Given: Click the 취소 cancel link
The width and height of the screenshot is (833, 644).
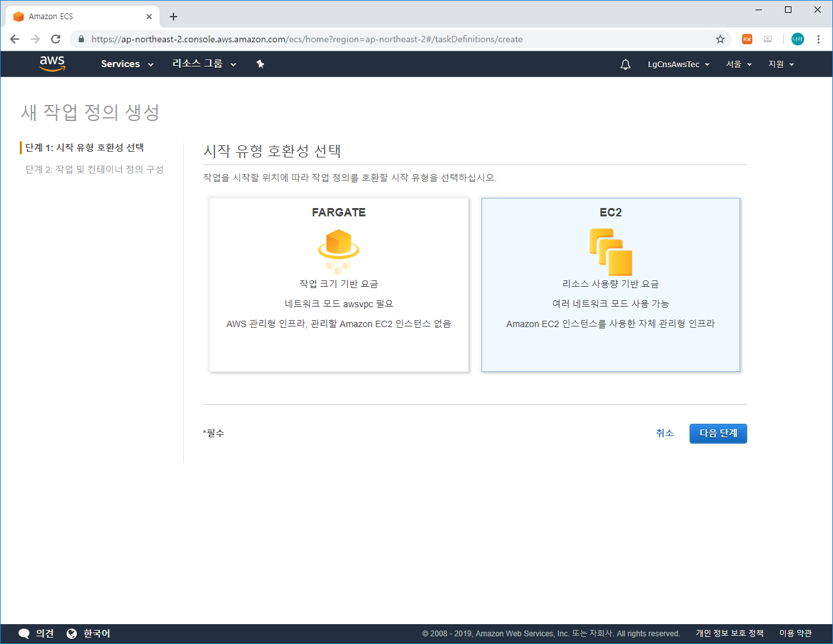Looking at the screenshot, I should coord(665,433).
